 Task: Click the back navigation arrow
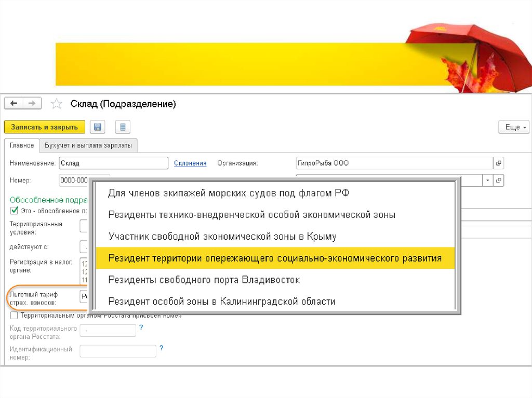click(x=14, y=104)
